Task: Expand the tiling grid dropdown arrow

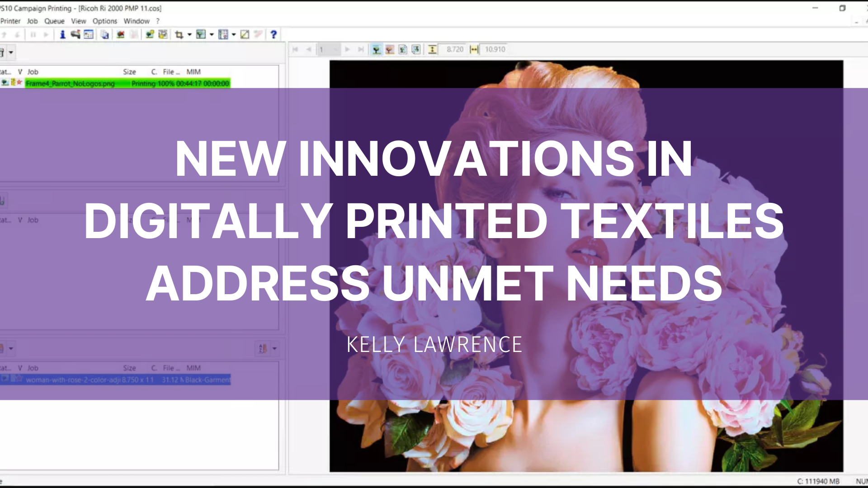Action: [x=234, y=34]
